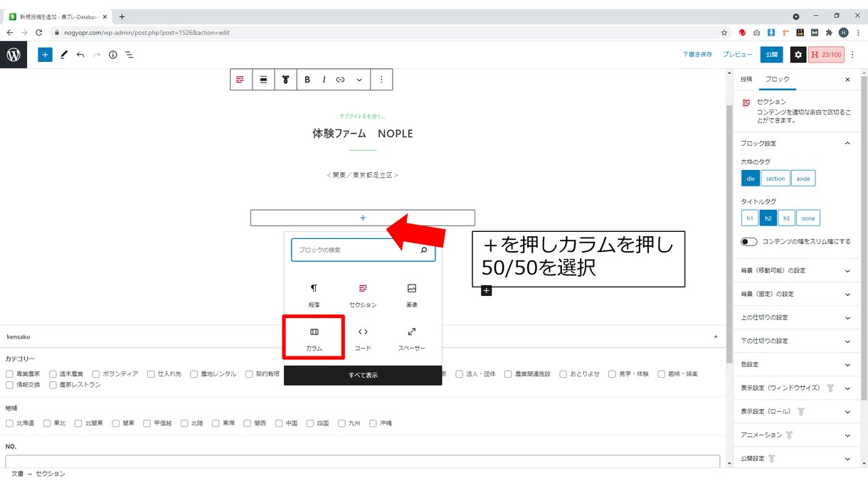868x488 pixels.
Task: Open the WordPress logo menu
Action: coord(14,55)
